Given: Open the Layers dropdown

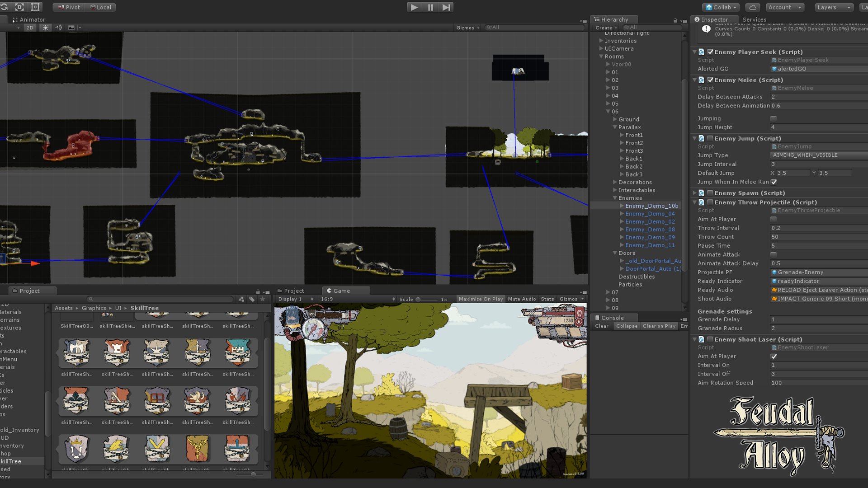Looking at the screenshot, I should [x=834, y=7].
